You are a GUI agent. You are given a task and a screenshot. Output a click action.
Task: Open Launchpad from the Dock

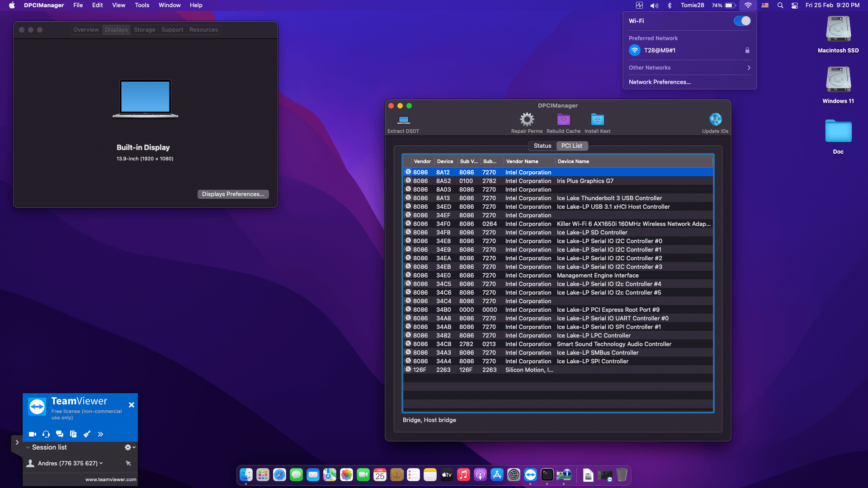click(x=263, y=475)
